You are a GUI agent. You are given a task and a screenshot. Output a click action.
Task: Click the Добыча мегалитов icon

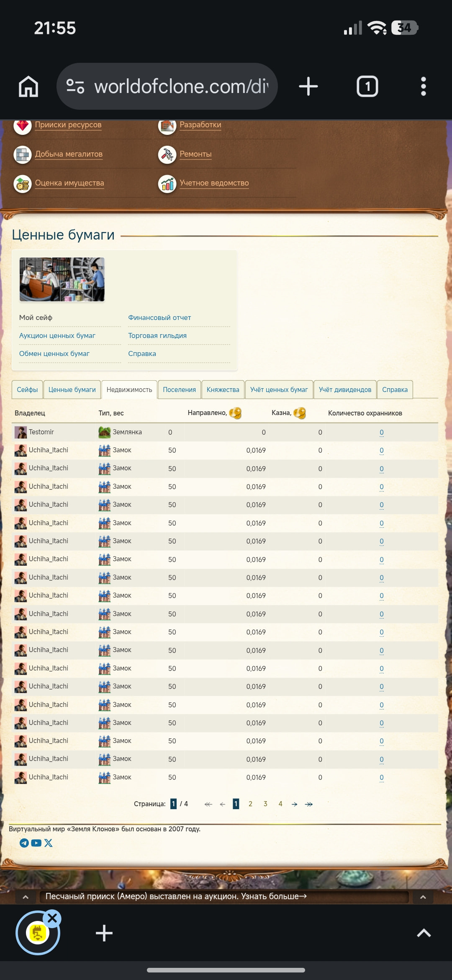click(23, 155)
